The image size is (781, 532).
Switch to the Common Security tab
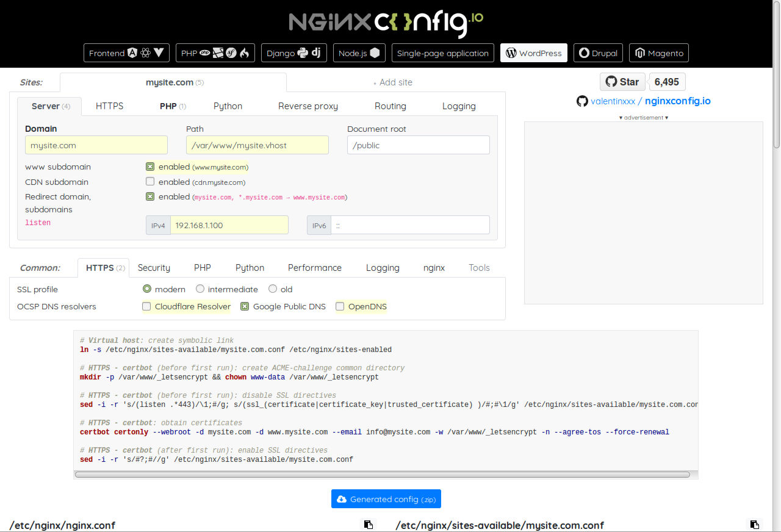tap(154, 268)
